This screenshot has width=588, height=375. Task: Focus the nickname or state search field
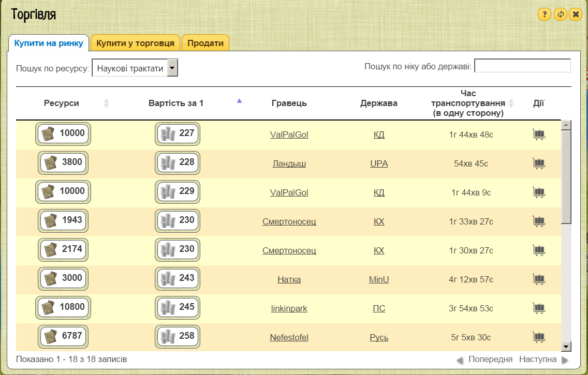[522, 66]
